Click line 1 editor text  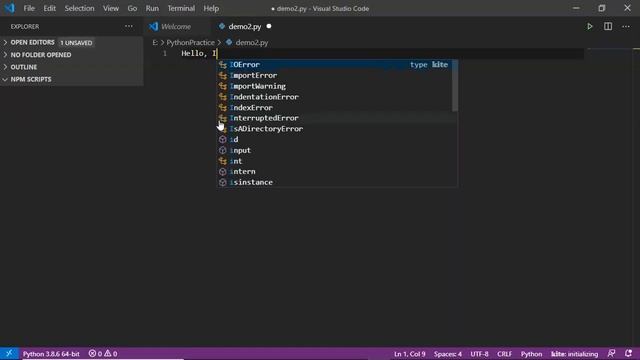click(x=199, y=53)
